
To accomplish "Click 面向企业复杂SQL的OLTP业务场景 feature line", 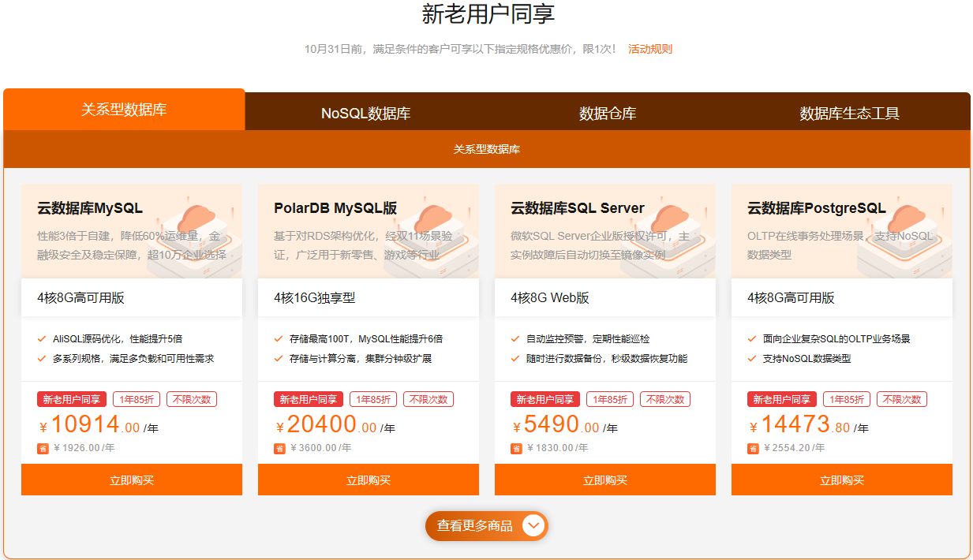I will 836,339.
